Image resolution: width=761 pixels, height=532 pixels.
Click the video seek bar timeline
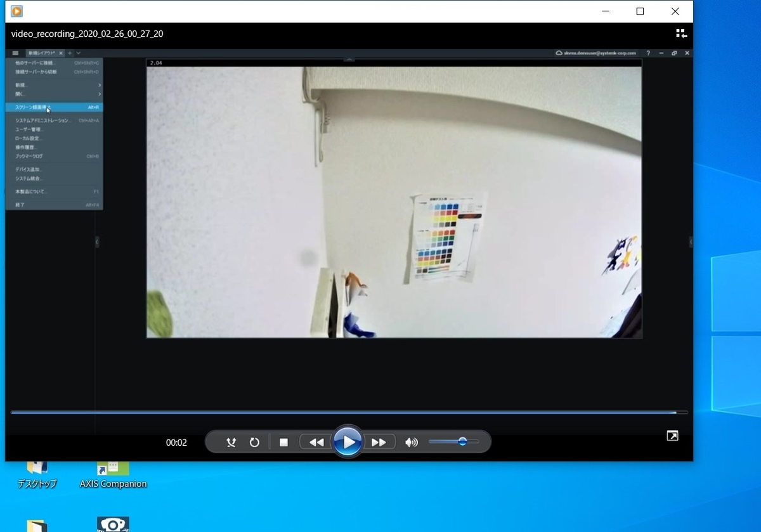pyautogui.click(x=349, y=412)
